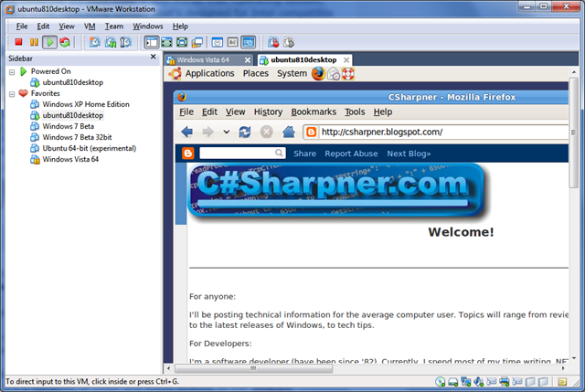Image resolution: width=585 pixels, height=392 pixels.
Task: Open the Windows menu
Action: click(148, 26)
